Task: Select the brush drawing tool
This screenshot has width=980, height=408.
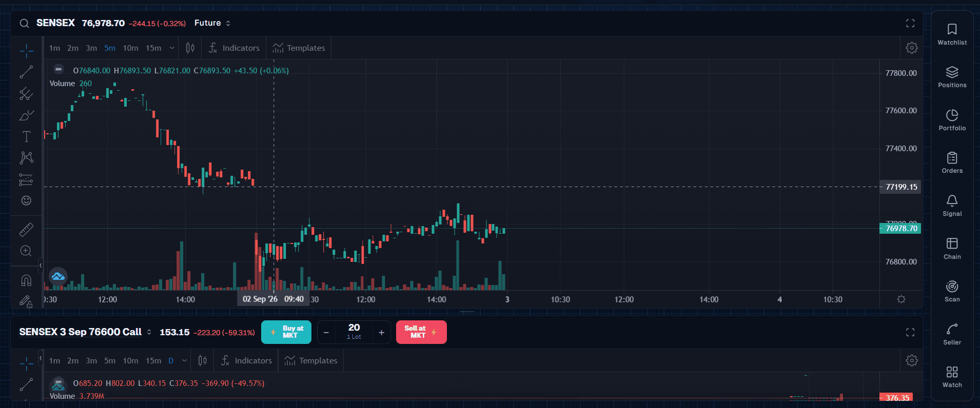Action: (x=26, y=115)
